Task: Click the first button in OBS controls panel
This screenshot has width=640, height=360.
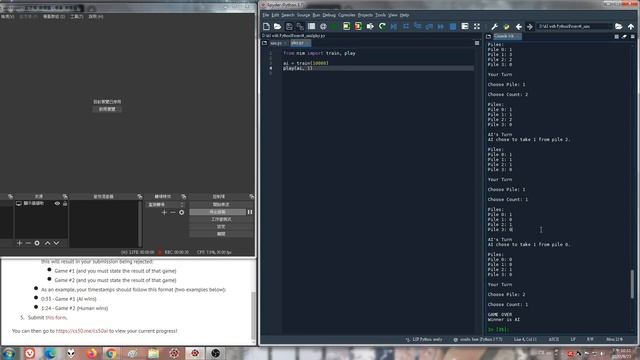Action: coord(221,204)
